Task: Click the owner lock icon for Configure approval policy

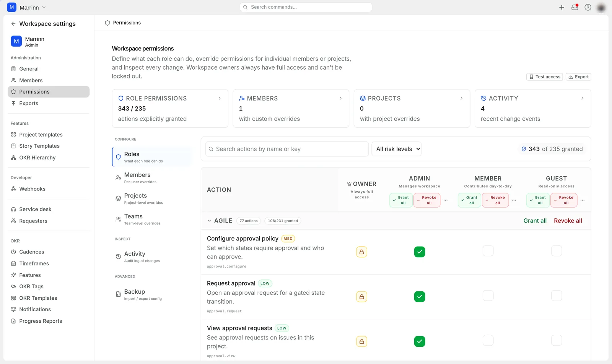Action: point(361,252)
